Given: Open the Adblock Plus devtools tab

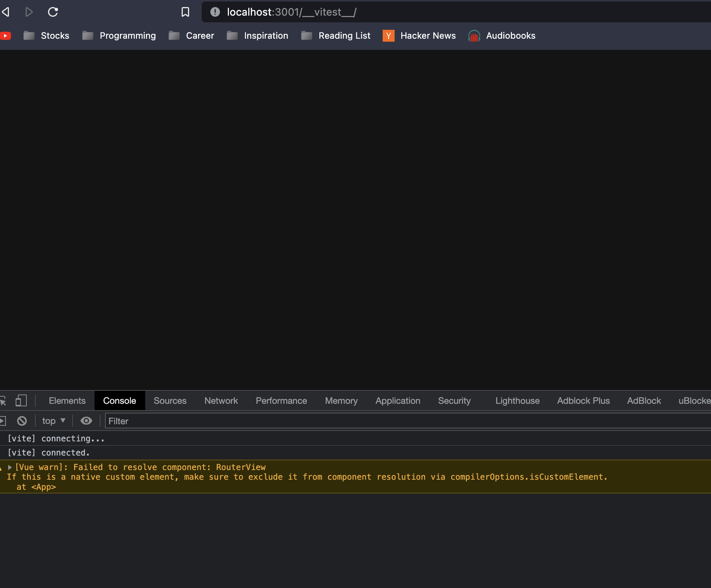Looking at the screenshot, I should point(583,401).
